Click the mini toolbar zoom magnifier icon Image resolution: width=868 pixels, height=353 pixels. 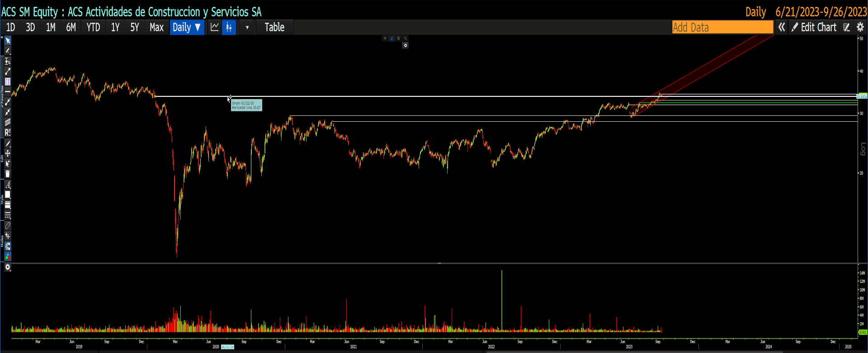406,38
